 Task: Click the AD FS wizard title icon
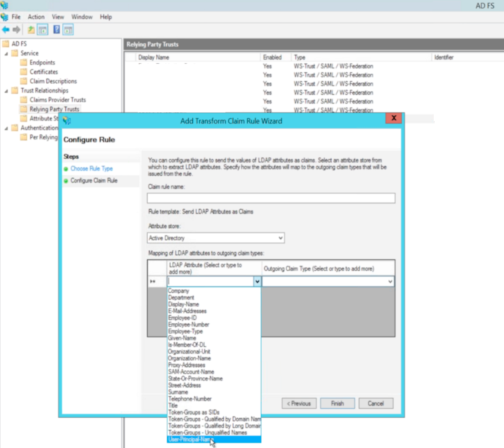[x=67, y=121]
